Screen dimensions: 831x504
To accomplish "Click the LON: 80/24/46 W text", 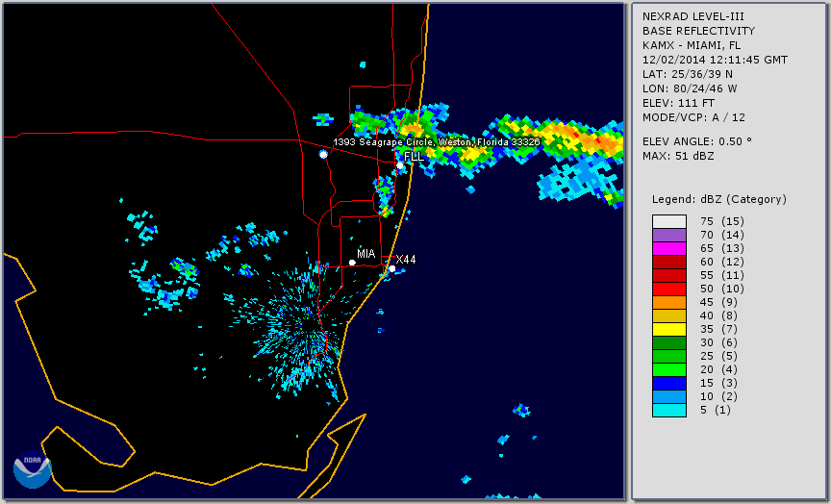I will [x=690, y=88].
